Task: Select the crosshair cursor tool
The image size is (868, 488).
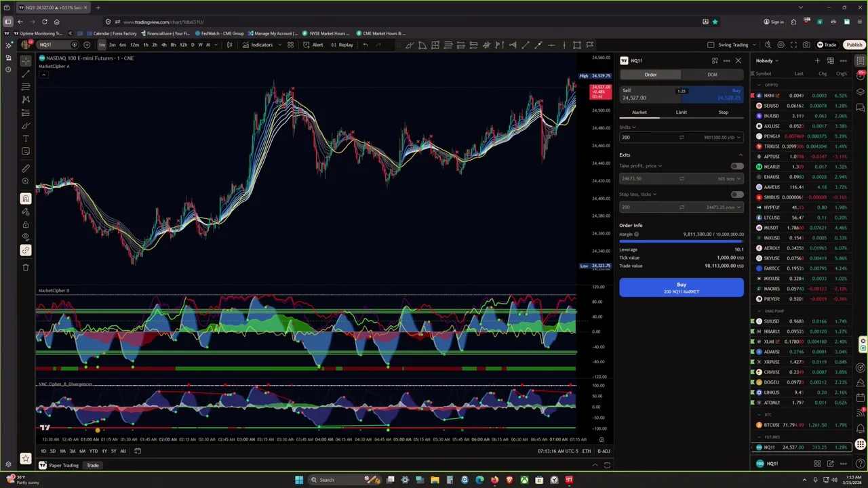Action: [26, 61]
